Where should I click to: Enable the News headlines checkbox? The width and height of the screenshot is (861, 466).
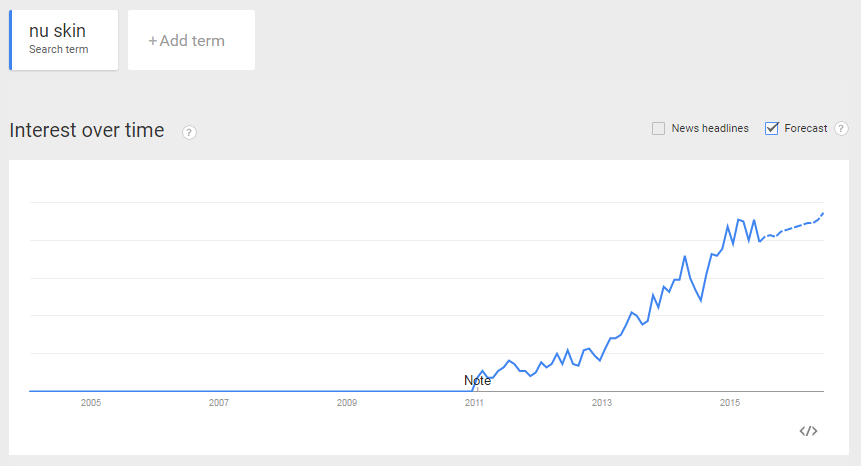click(x=658, y=128)
